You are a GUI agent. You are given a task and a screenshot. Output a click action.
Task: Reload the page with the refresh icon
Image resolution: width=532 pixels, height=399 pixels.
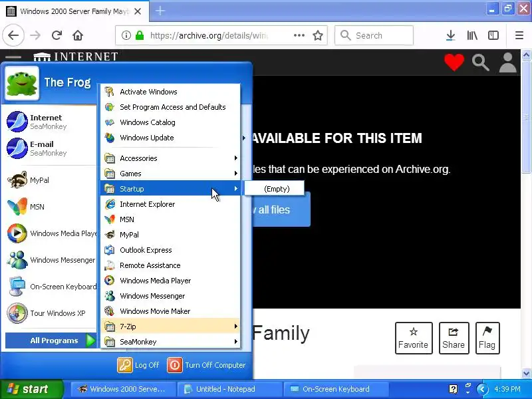pos(57,35)
